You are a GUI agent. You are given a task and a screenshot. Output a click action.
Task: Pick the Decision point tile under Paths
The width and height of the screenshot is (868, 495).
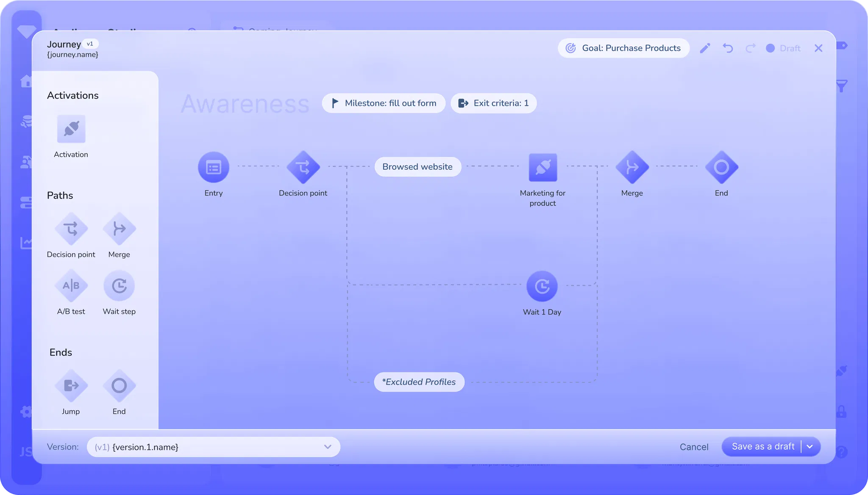[x=71, y=229]
